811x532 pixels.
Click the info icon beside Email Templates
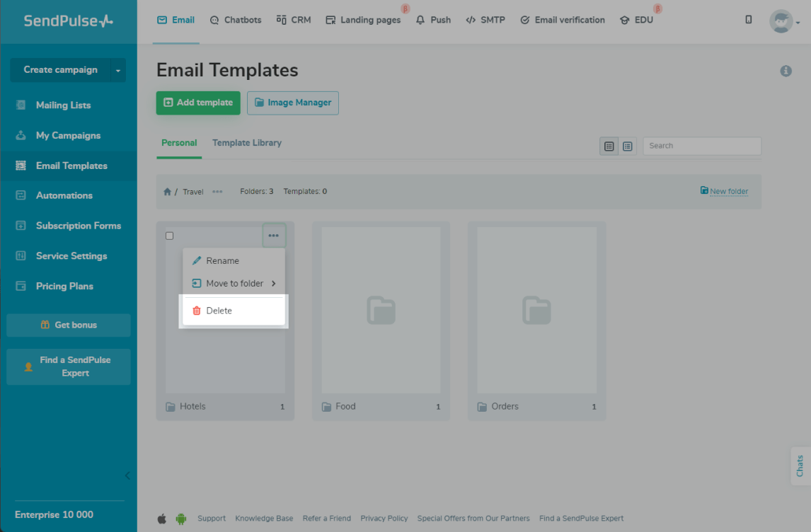tap(786, 71)
